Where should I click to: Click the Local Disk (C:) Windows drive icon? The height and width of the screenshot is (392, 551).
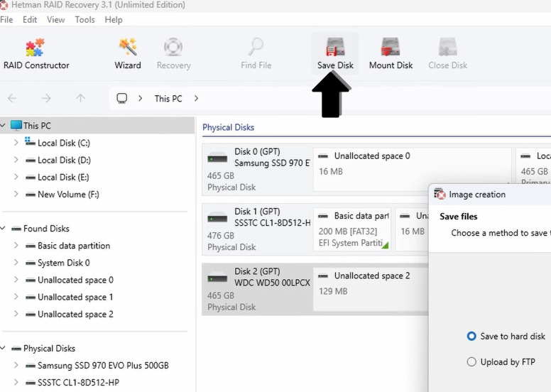pos(30,142)
